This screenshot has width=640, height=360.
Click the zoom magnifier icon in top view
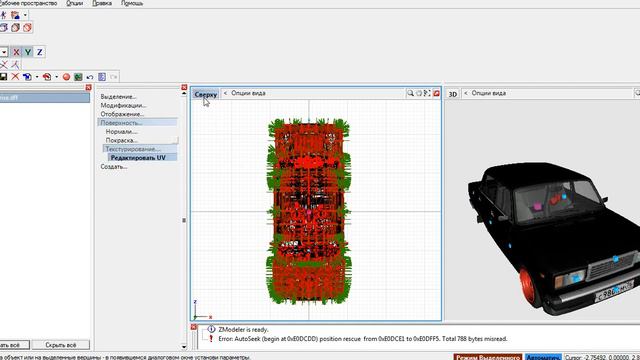point(410,93)
